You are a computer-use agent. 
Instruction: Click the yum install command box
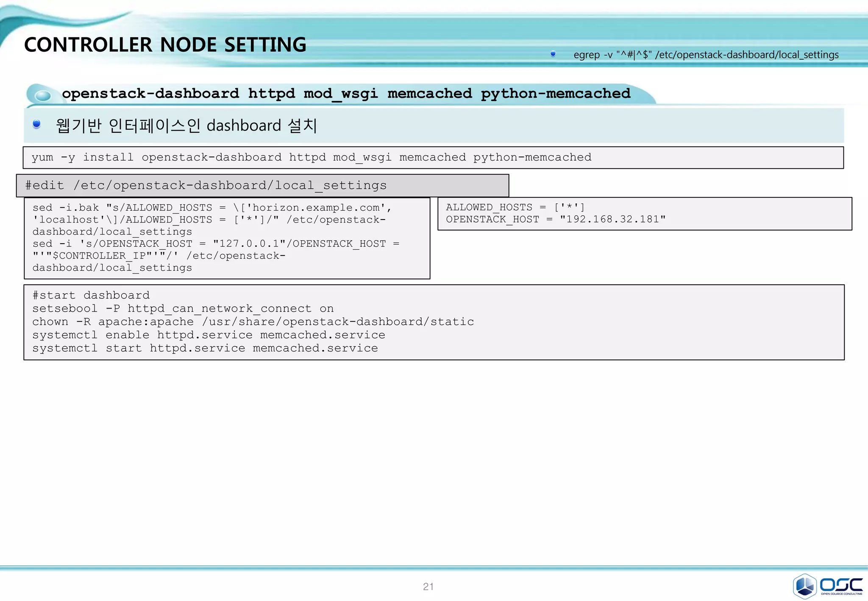click(x=311, y=157)
